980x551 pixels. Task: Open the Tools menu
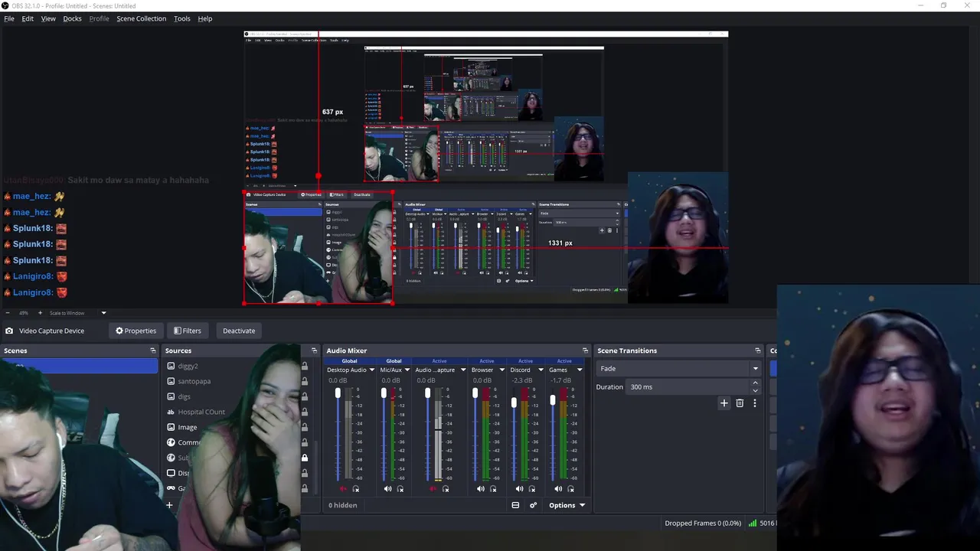tap(182, 18)
